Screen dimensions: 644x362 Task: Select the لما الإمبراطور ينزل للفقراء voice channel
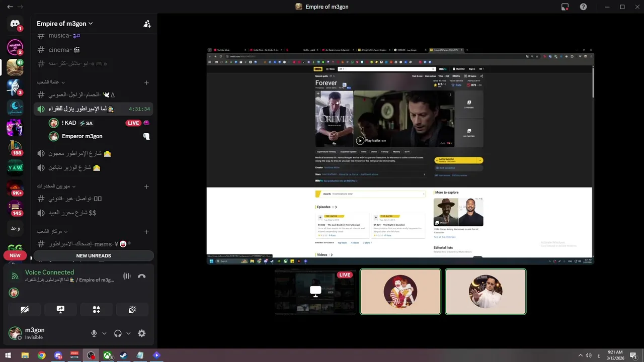point(93,109)
